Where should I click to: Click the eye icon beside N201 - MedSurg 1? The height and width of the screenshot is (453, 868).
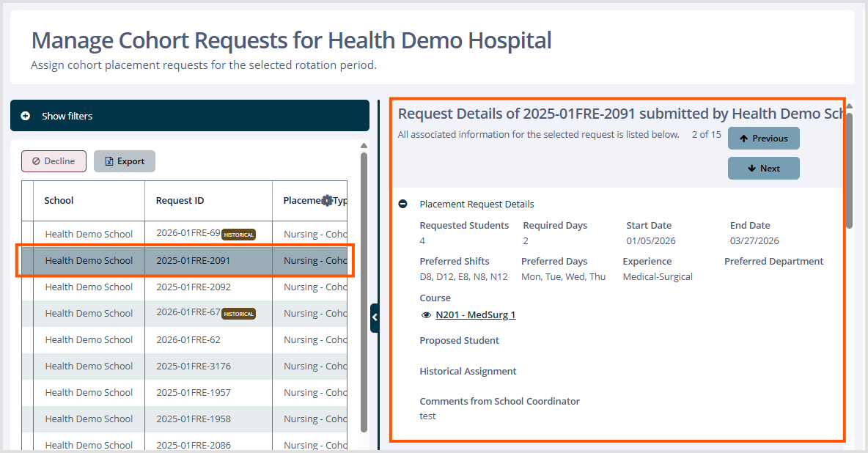click(x=427, y=315)
